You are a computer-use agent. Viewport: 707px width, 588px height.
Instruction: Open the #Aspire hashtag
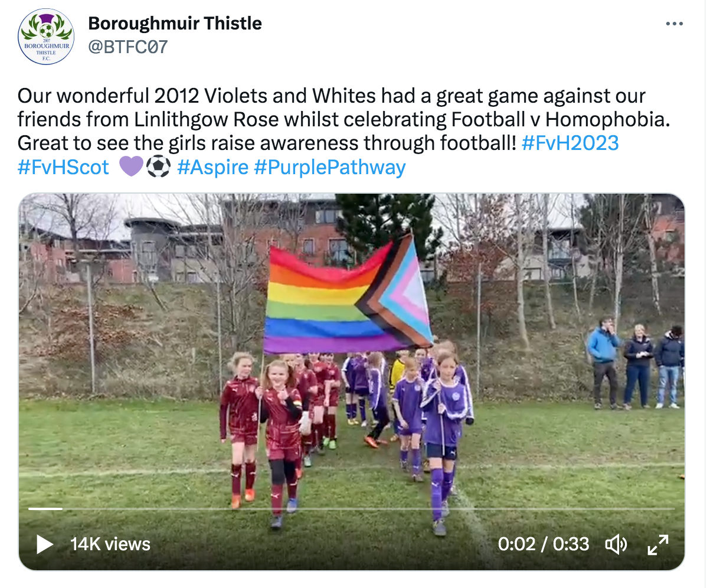tap(213, 167)
